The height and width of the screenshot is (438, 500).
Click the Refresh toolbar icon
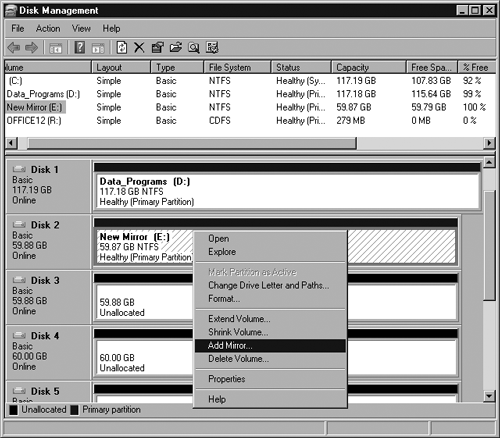tap(122, 48)
